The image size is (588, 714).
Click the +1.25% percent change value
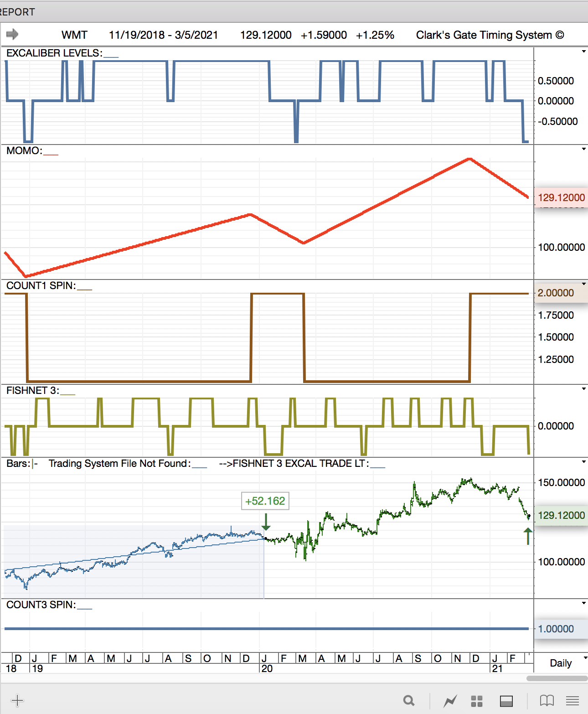point(375,35)
